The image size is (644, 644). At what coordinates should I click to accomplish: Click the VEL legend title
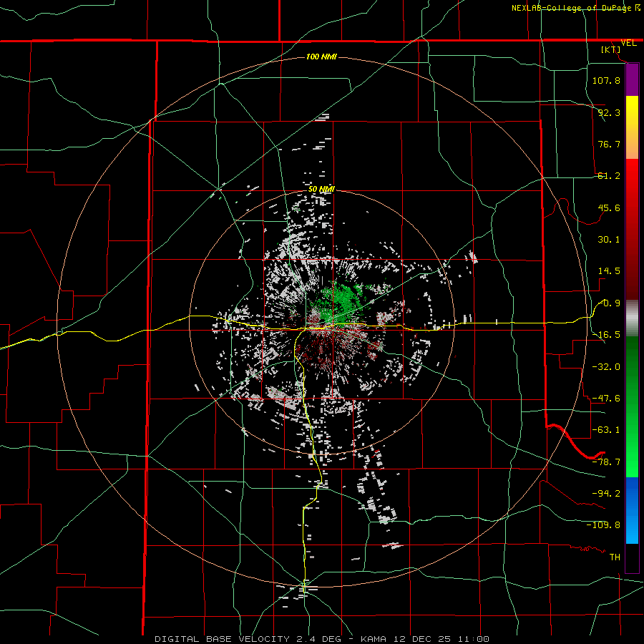tap(628, 43)
